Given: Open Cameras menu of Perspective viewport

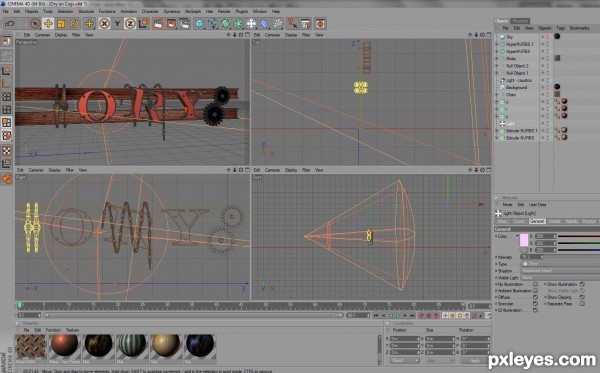Looking at the screenshot, I should point(42,35).
